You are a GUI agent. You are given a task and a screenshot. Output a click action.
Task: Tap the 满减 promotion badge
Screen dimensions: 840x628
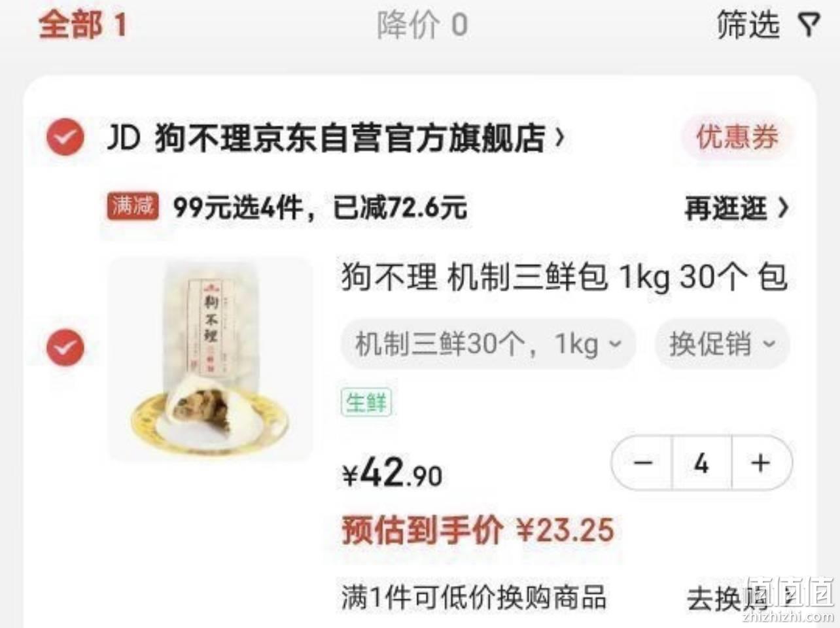click(133, 207)
